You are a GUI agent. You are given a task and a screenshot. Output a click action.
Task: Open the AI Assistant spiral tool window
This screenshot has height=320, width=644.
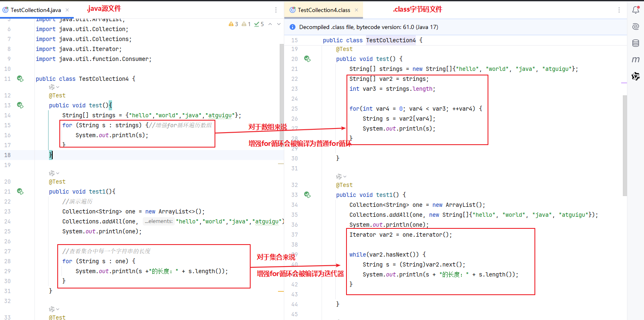[x=635, y=27]
